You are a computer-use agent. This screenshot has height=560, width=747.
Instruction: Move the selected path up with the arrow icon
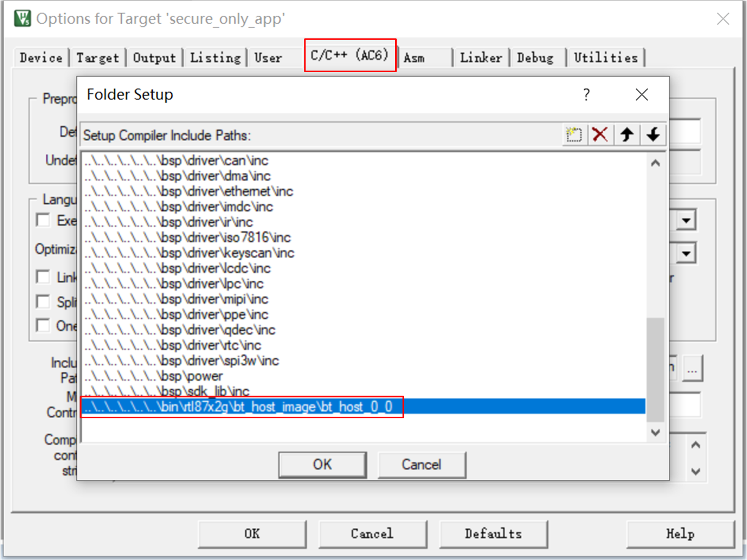pos(626,135)
